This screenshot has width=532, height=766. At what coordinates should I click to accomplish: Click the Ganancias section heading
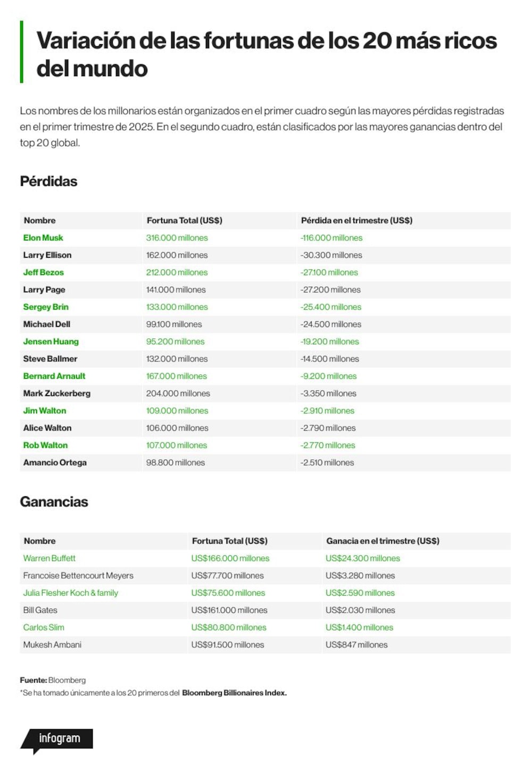[54, 502]
